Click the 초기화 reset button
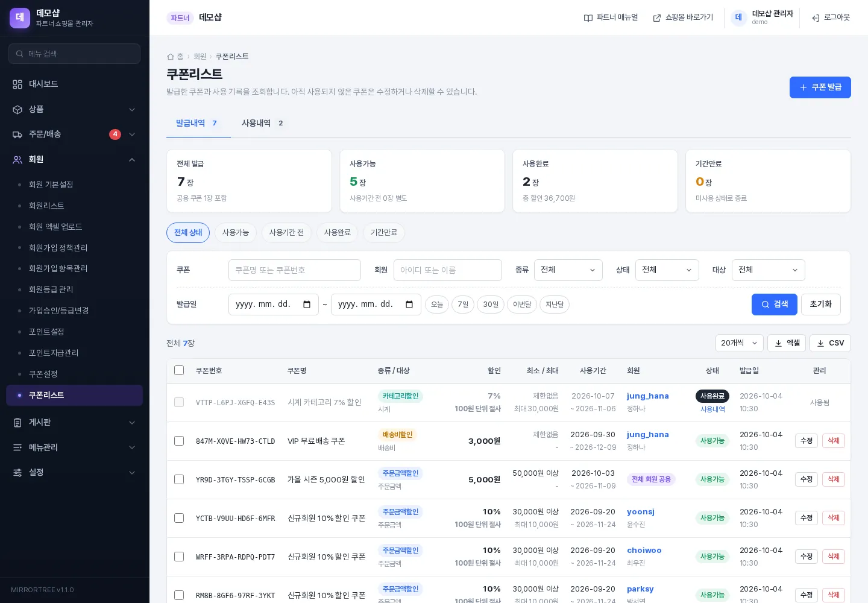The height and width of the screenshot is (603, 868). (x=821, y=305)
